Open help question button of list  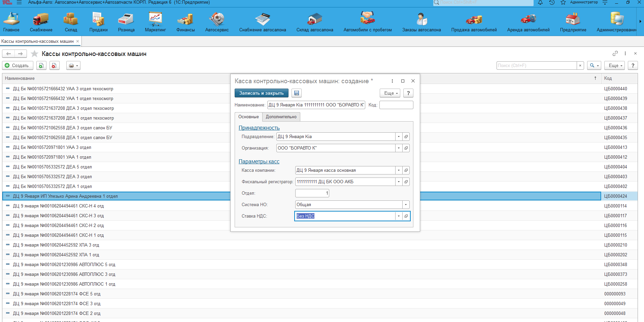[x=633, y=65]
